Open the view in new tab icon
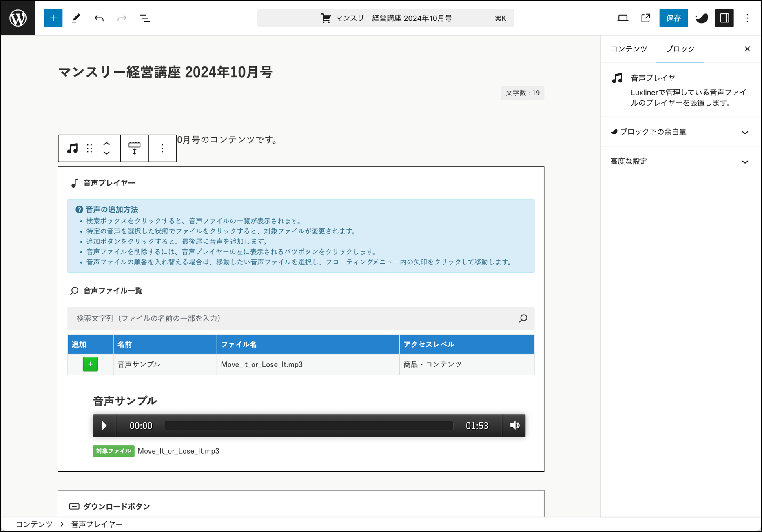This screenshot has width=762, height=532. tap(645, 18)
